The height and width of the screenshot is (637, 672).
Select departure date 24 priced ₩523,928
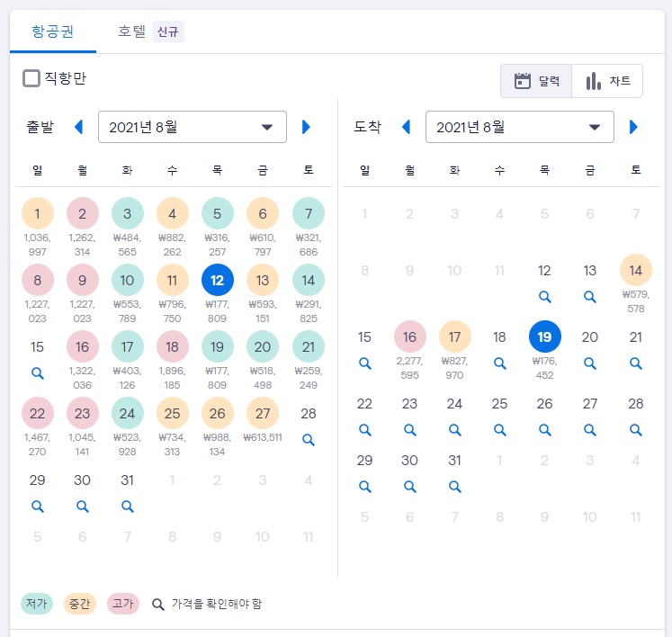pos(127,413)
